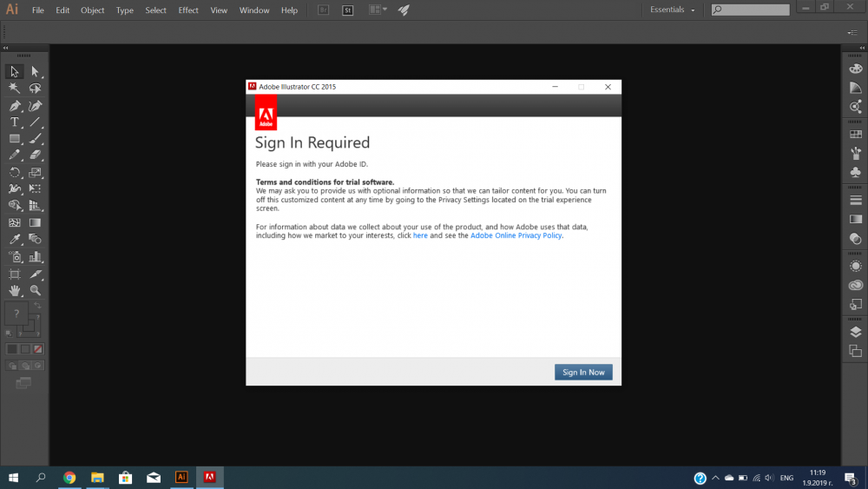
Task: Open the Transparency panel
Action: [x=855, y=239]
